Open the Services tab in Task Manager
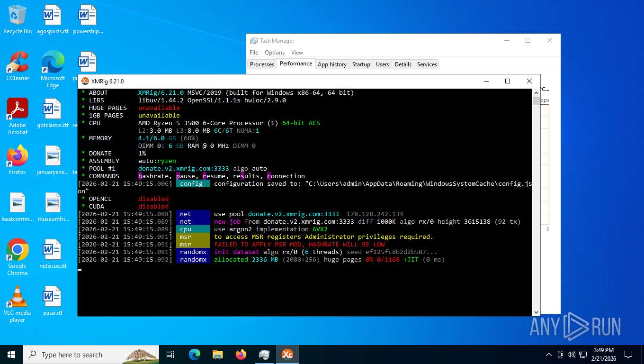 (x=427, y=64)
